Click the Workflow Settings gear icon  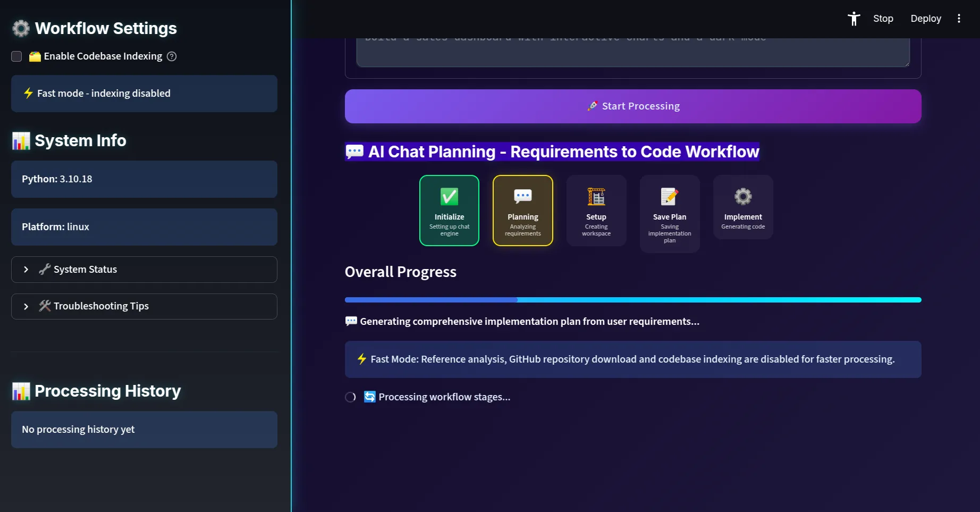[21, 28]
